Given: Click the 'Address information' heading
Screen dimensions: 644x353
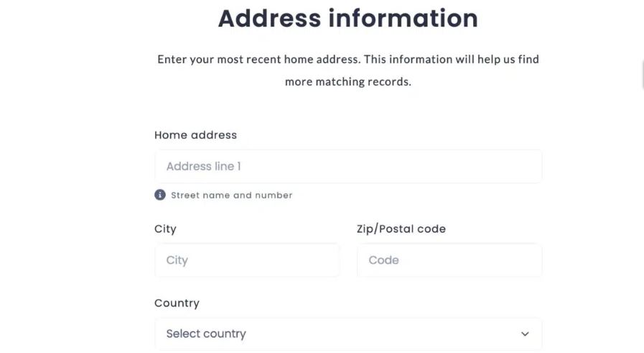Looking at the screenshot, I should (x=348, y=19).
